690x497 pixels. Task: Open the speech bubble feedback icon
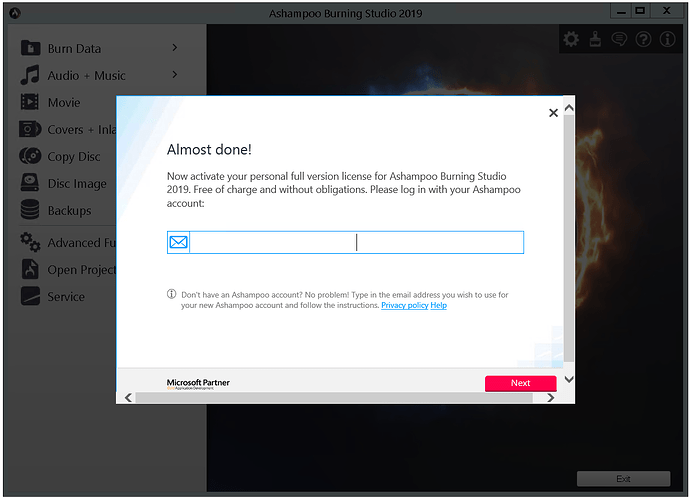[619, 39]
